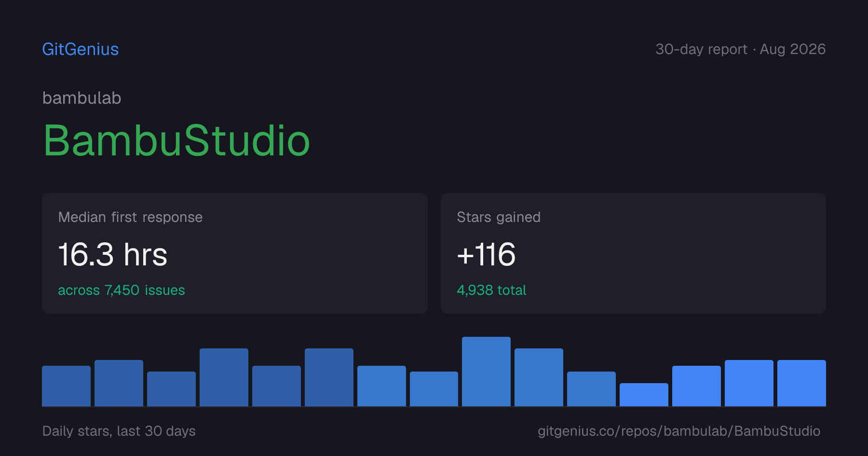Click the tallest bar in the stars chart

click(x=486, y=372)
